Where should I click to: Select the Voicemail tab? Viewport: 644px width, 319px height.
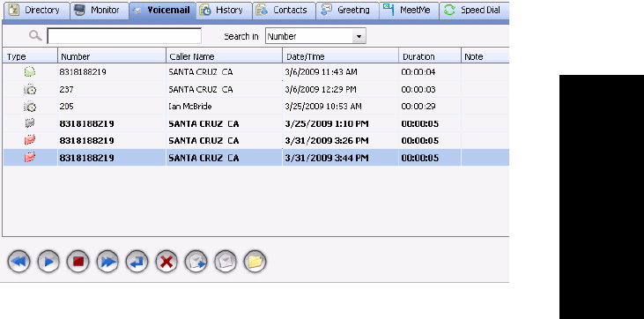(x=162, y=11)
